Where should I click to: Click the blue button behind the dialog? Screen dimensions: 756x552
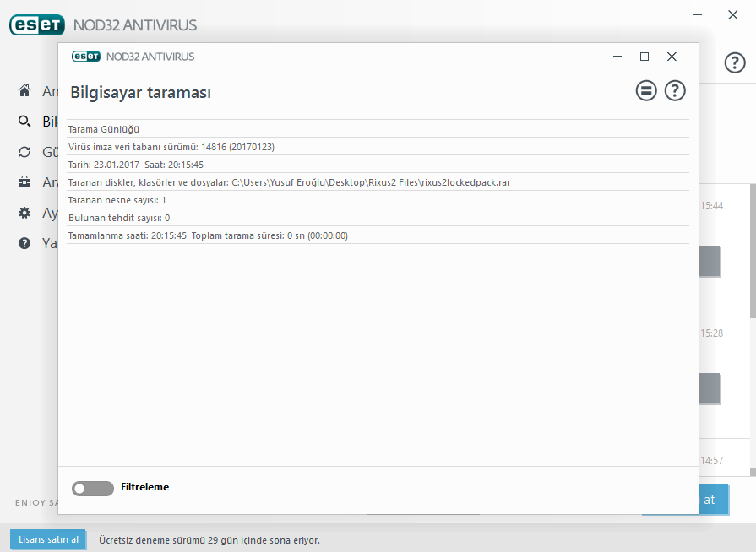[714, 500]
